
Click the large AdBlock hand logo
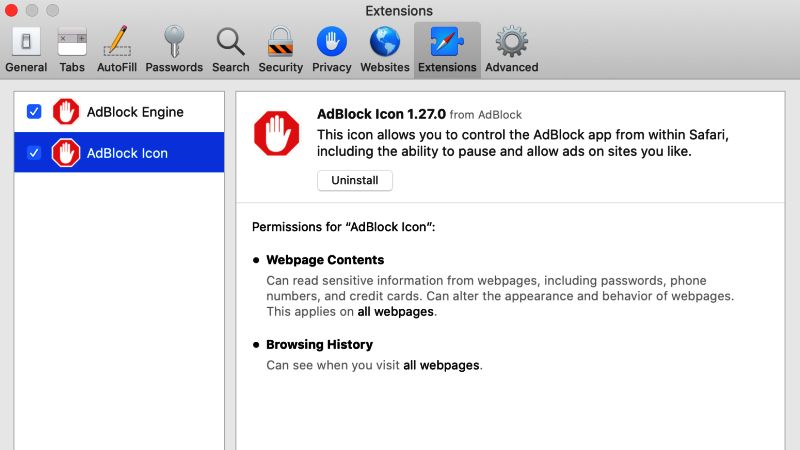point(277,133)
